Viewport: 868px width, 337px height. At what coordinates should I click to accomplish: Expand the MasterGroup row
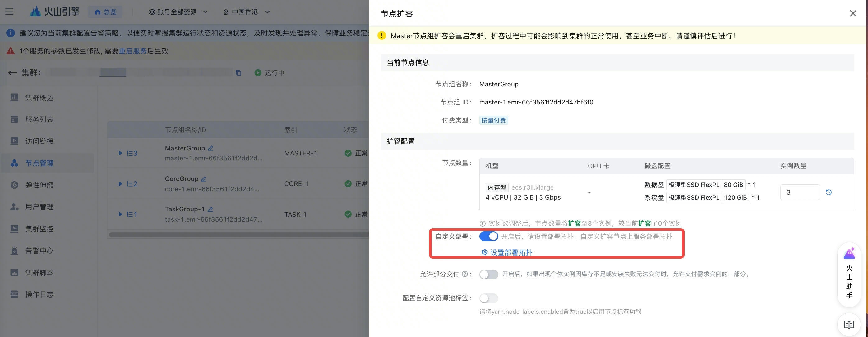120,153
